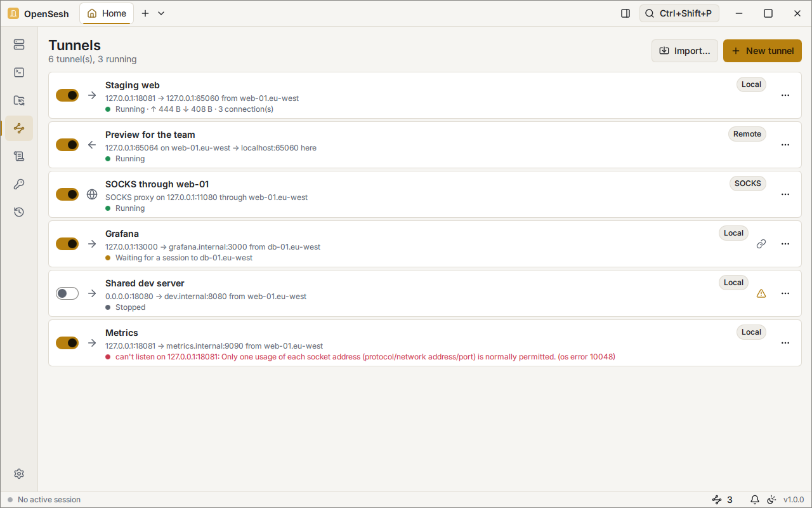The height and width of the screenshot is (508, 812).
Task: Open more options for Shared dev server
Action: click(785, 293)
